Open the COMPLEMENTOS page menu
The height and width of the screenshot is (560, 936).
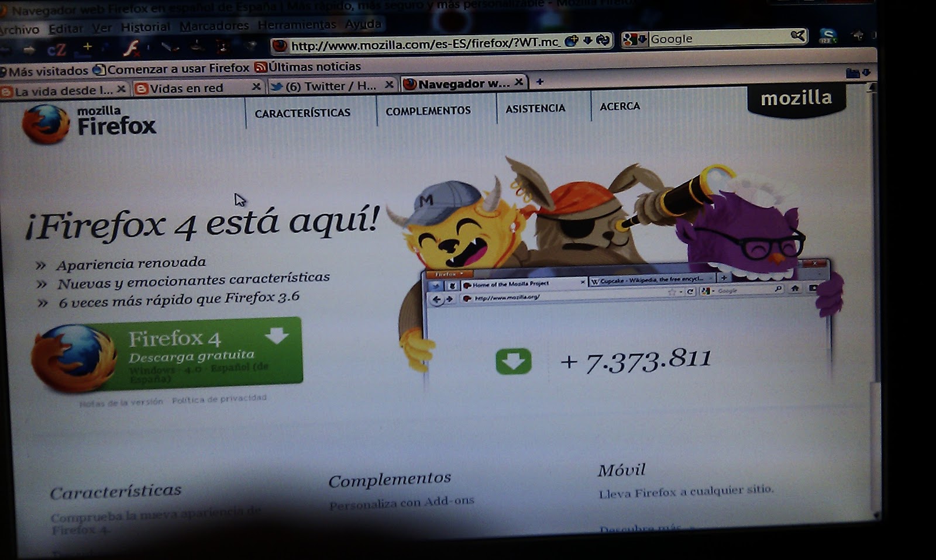[x=428, y=110]
